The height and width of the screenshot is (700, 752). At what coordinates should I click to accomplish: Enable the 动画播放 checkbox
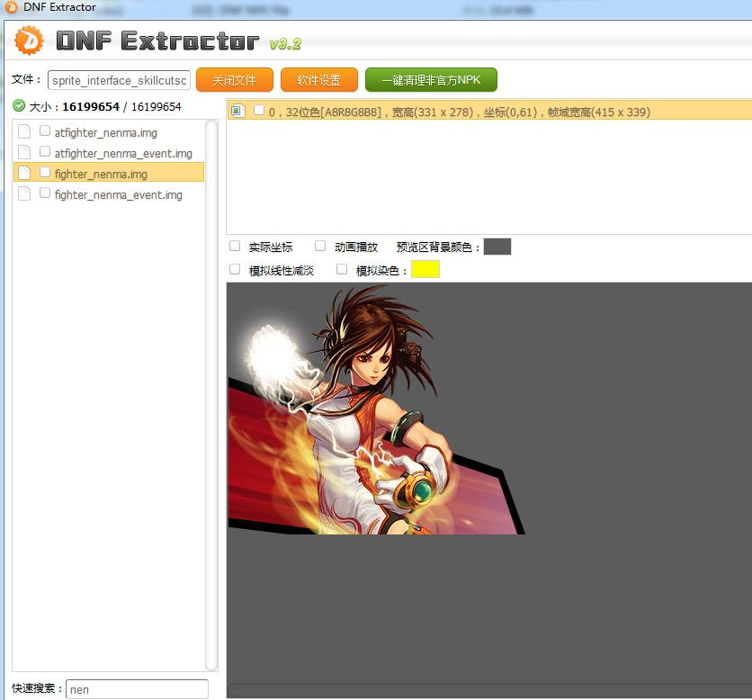(x=320, y=246)
